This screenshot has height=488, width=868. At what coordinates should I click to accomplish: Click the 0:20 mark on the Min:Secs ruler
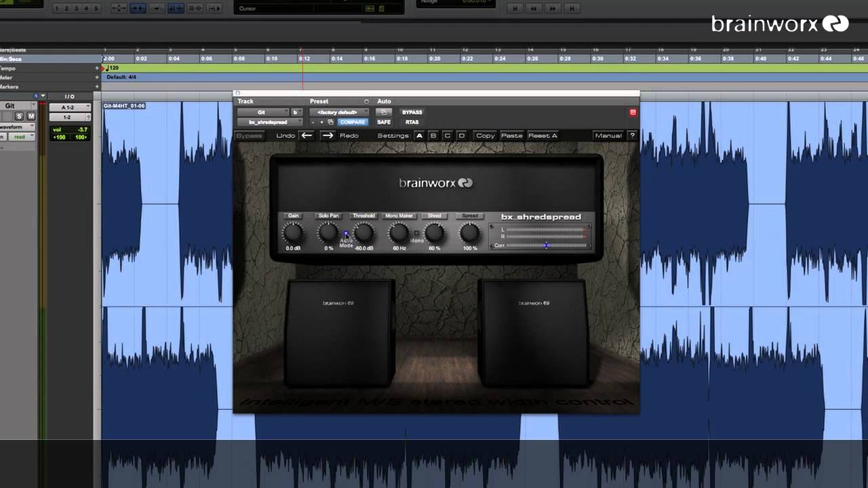point(435,59)
